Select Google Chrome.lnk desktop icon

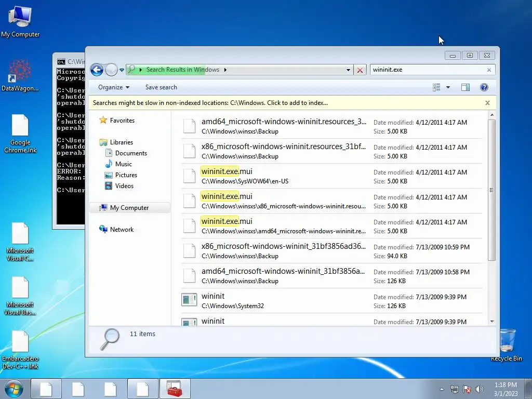click(x=20, y=134)
